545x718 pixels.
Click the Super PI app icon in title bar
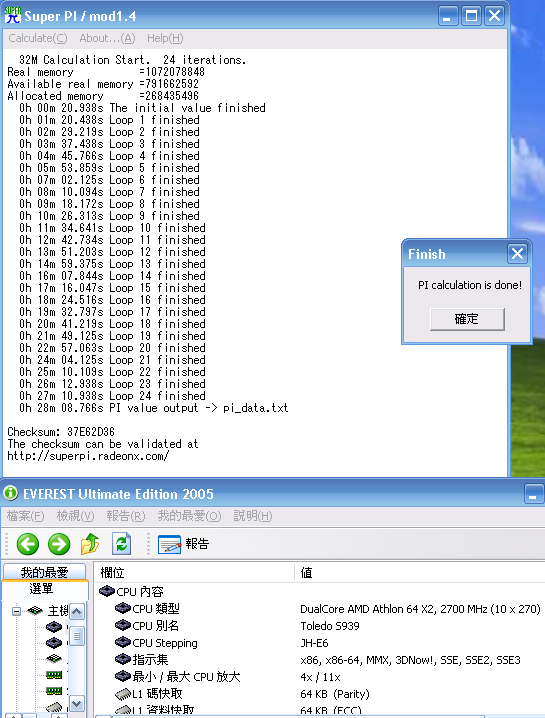click(12, 16)
